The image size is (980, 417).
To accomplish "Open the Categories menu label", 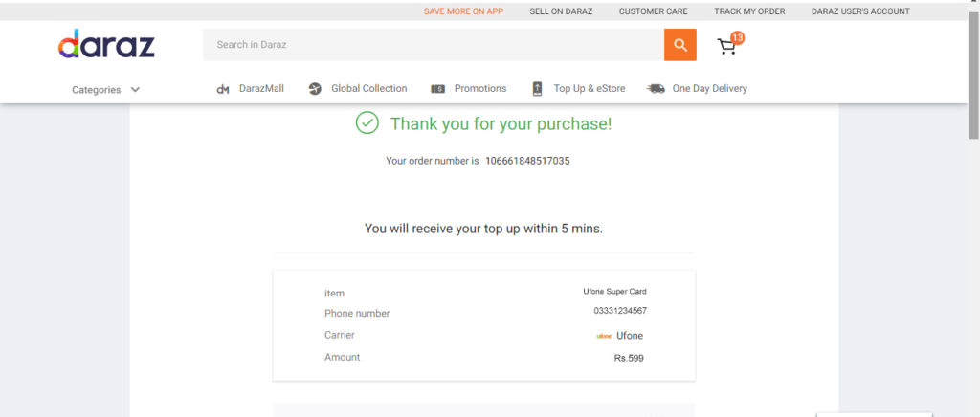I will pos(97,89).
